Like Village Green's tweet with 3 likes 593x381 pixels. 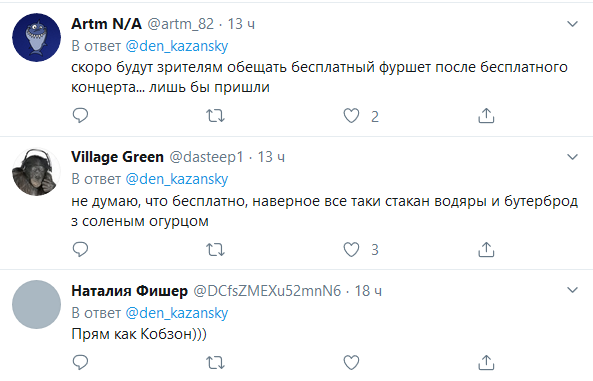[x=351, y=250]
